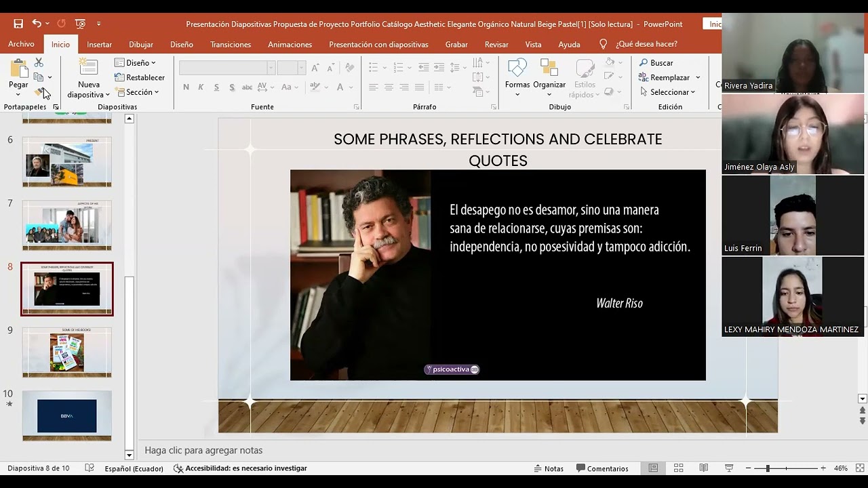Increase the list indent level
The width and height of the screenshot is (868, 488).
(439, 67)
